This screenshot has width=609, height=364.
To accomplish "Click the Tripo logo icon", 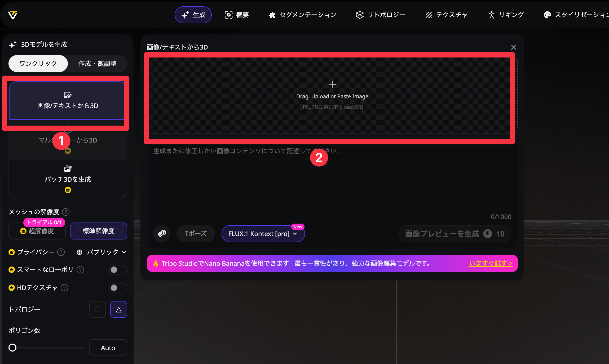I will (12, 15).
